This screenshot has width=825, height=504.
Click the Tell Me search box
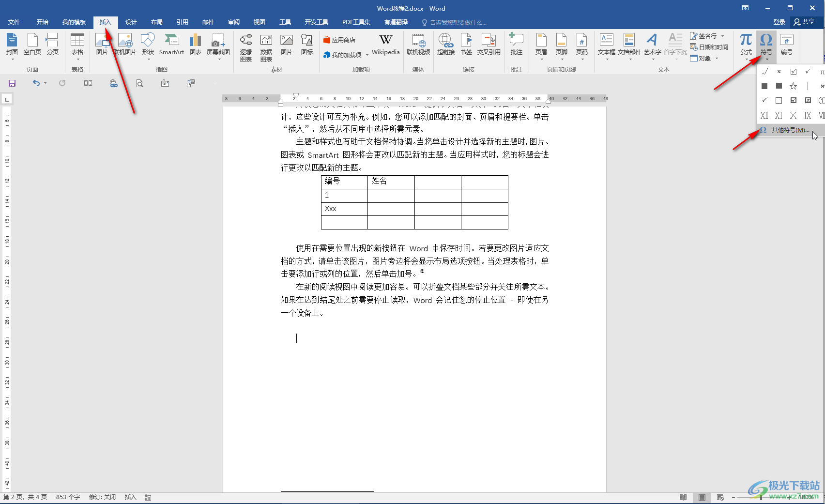coord(454,23)
